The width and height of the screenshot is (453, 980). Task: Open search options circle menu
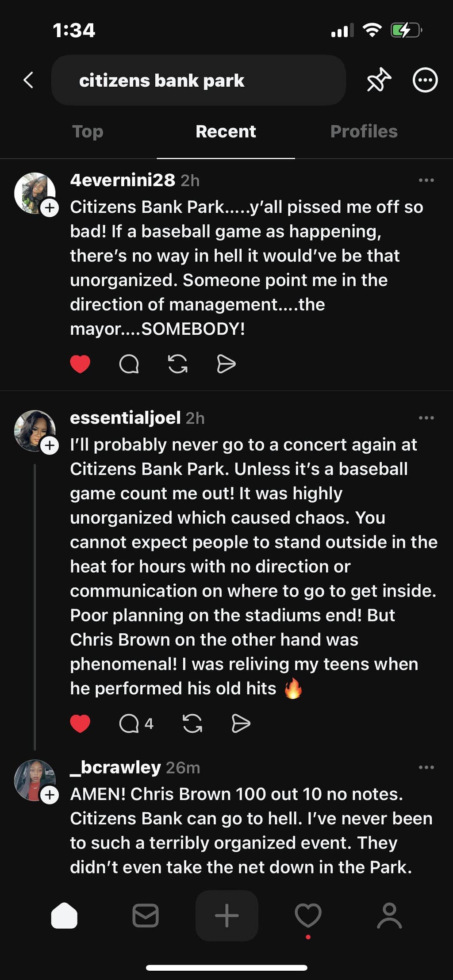[425, 80]
